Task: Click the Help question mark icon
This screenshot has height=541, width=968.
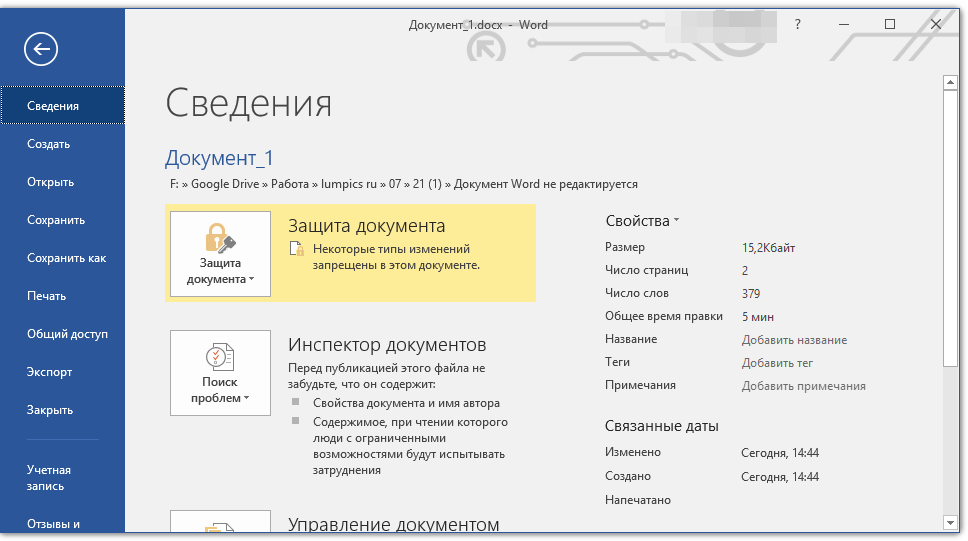Action: pyautogui.click(x=797, y=25)
